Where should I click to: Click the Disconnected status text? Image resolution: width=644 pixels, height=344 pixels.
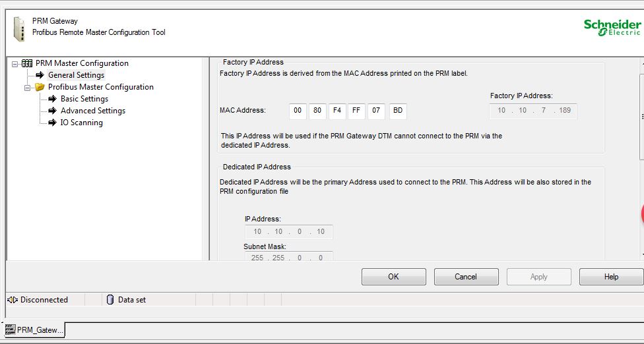pos(44,300)
